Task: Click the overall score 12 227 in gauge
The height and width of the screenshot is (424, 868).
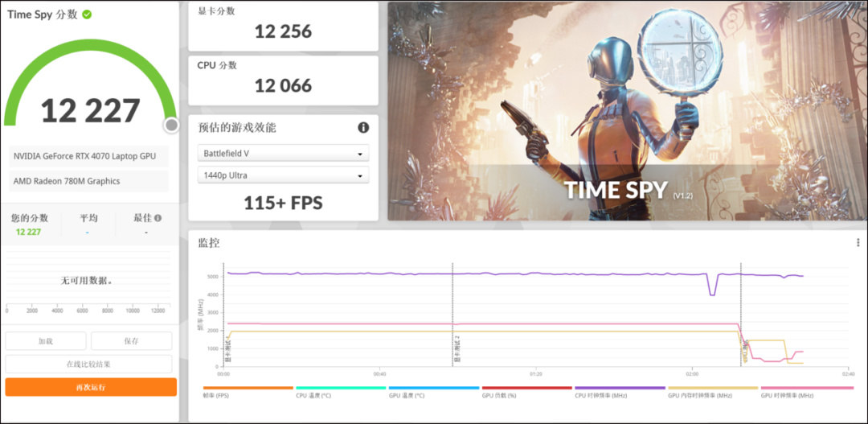Action: click(x=90, y=110)
